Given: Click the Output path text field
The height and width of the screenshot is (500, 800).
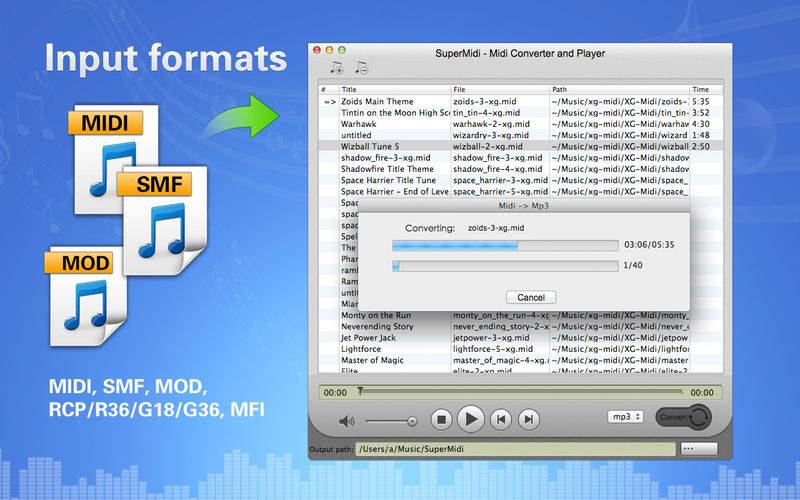Looking at the screenshot, I should tap(515, 449).
